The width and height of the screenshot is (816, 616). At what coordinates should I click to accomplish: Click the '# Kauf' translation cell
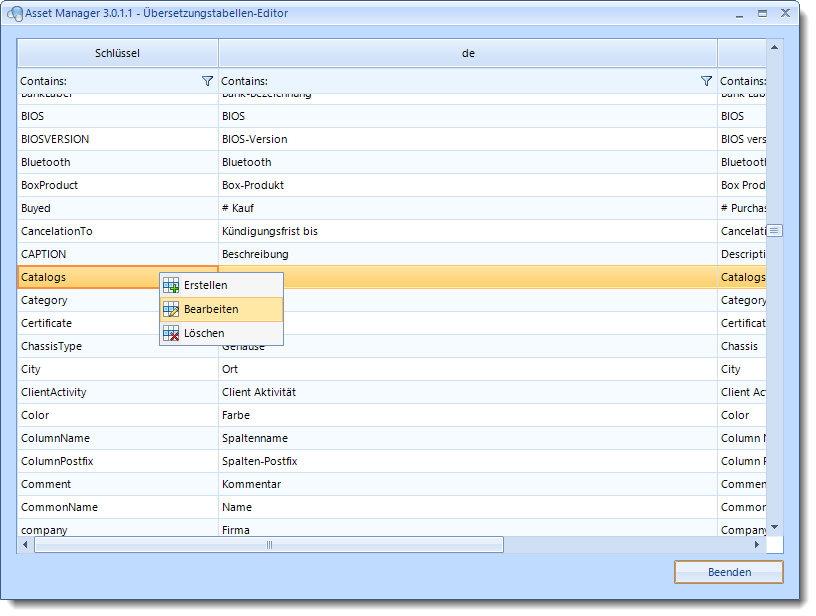tap(468, 208)
